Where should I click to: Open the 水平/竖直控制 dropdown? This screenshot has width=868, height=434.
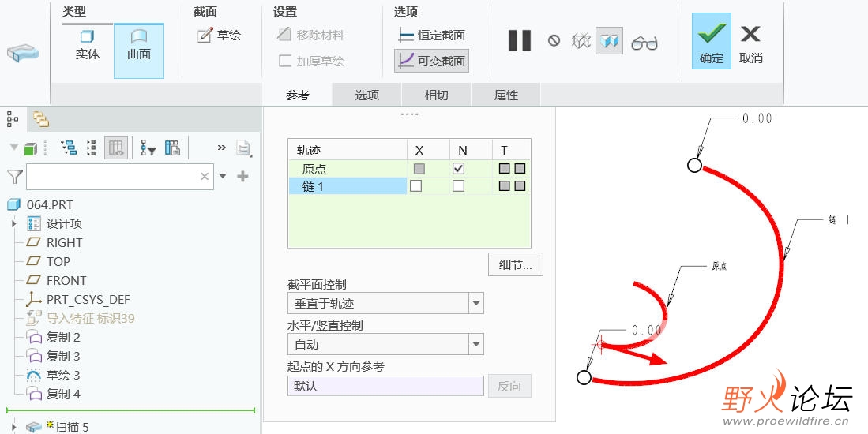(386, 344)
